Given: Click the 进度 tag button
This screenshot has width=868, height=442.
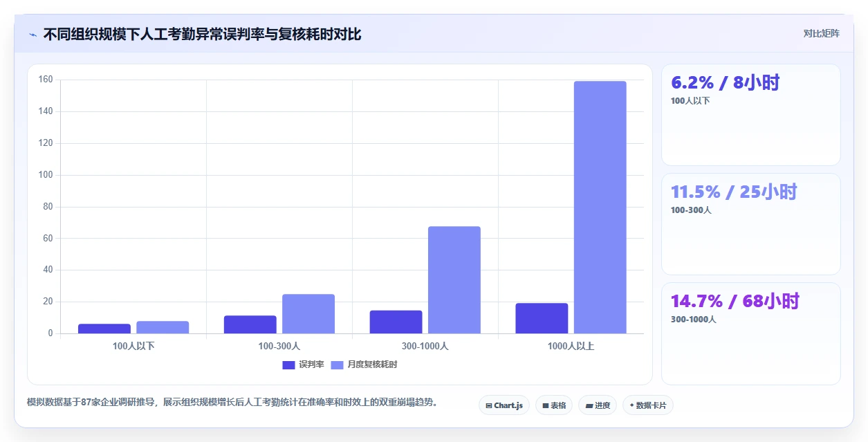Looking at the screenshot, I should (598, 405).
